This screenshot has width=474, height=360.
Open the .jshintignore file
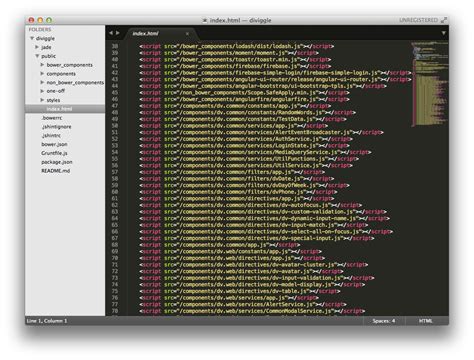coord(56,127)
